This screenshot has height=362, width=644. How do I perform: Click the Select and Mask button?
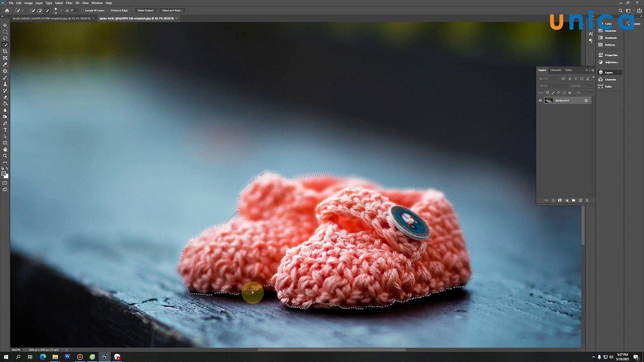coord(172,10)
